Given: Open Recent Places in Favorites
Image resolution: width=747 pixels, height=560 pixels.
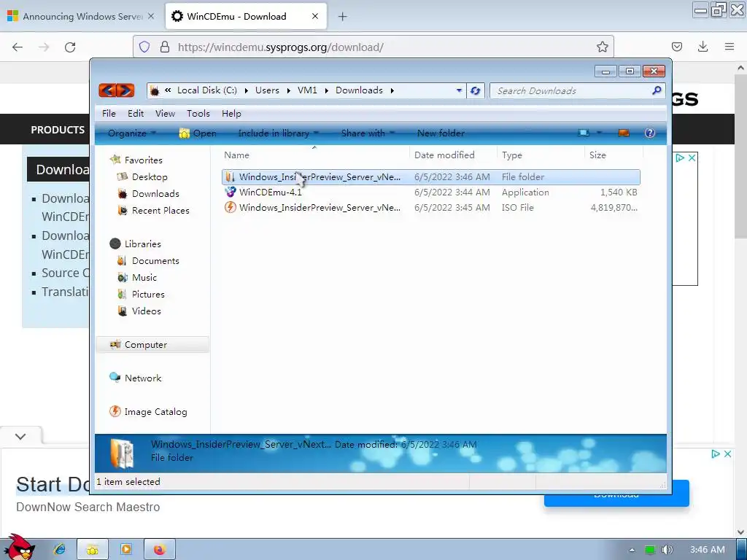Looking at the screenshot, I should pyautogui.click(x=160, y=211).
